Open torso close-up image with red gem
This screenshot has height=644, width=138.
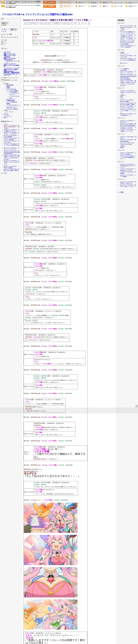(51, 582)
